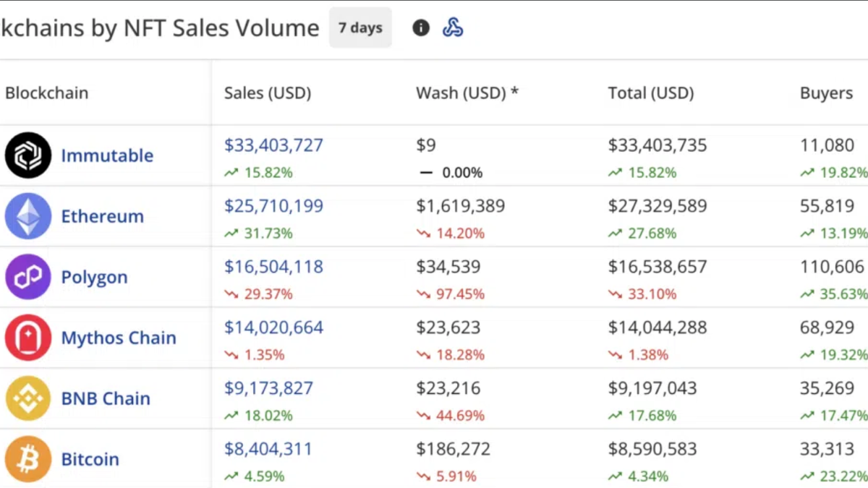
Task: Sort by the Blockchain column header
Action: 46,93
